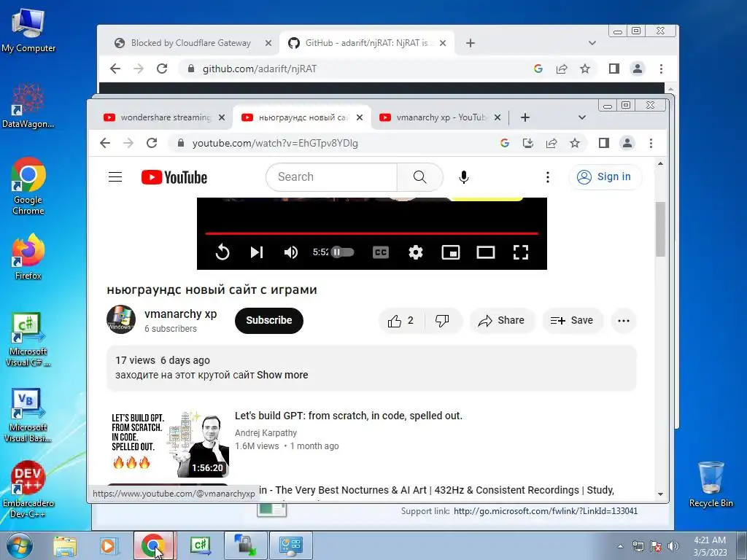Open Let's build GPT video thumbnail
This screenshot has height=560, width=747.
tap(168, 443)
